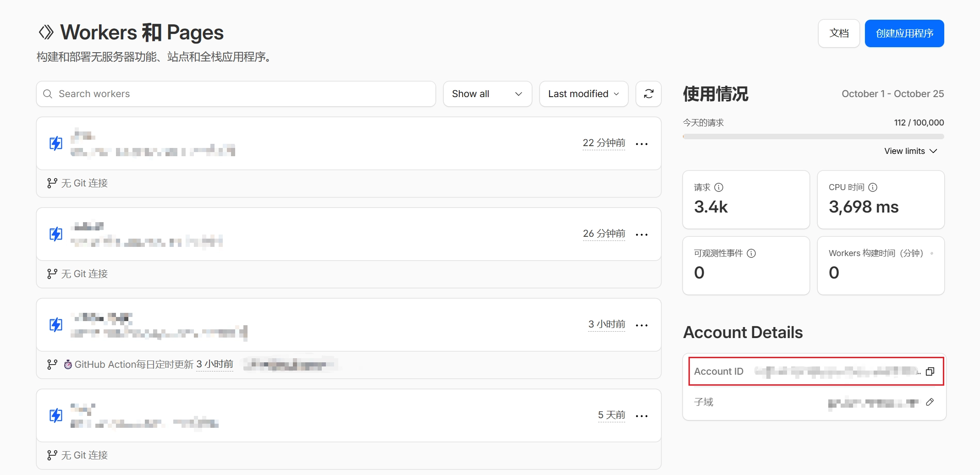Open more options for worker modified 26 分钟前
The width and height of the screenshot is (980, 475).
tap(642, 235)
